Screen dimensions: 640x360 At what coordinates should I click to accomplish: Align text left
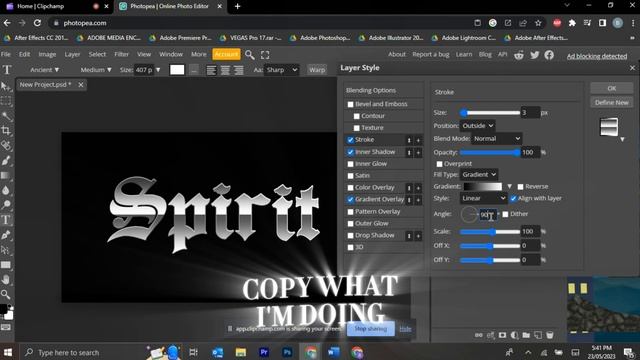click(211, 70)
